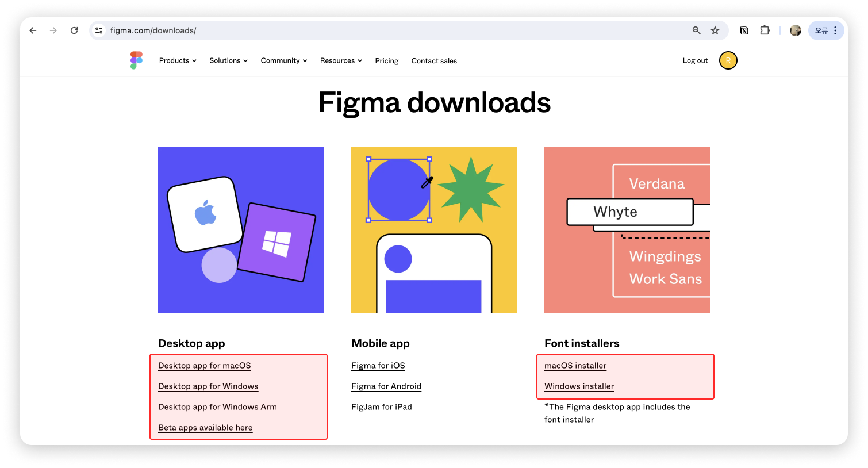Click the Figma logo
Image resolution: width=868 pixels, height=468 pixels.
coord(136,60)
